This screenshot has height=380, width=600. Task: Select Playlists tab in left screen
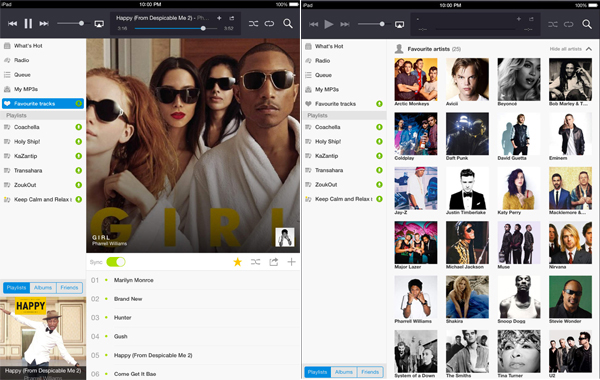16,287
